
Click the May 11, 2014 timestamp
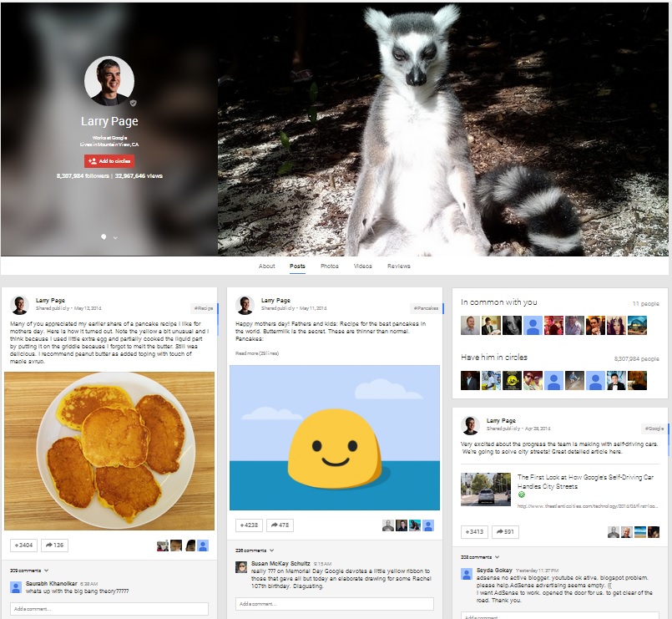coord(313,308)
